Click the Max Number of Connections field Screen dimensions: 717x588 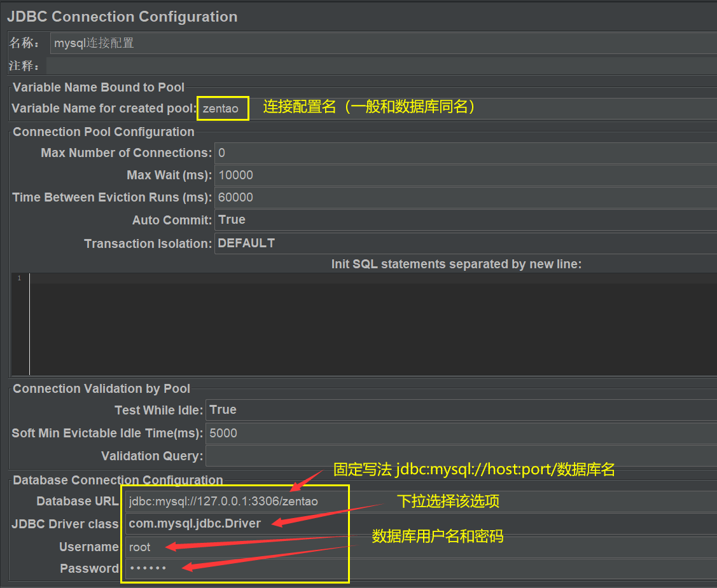(466, 153)
